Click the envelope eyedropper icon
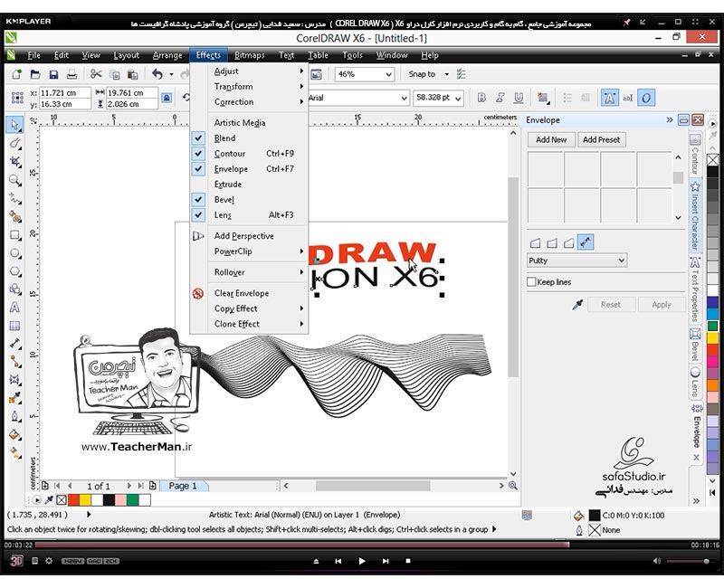Screen dimensions: 724x588 coord(577,305)
